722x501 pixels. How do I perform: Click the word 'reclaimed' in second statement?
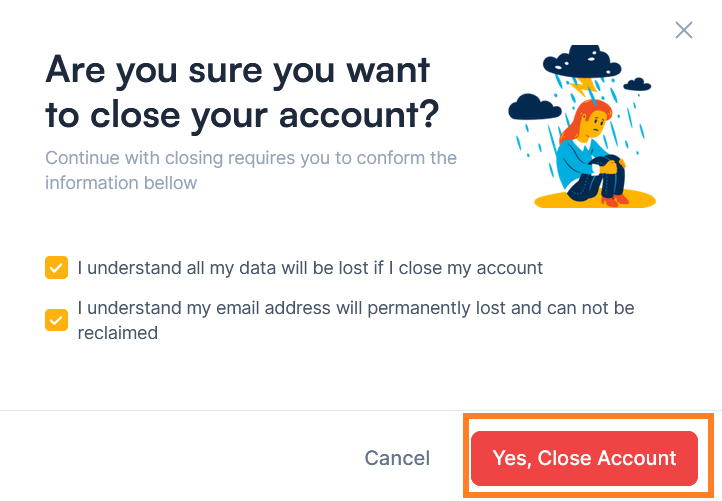coord(117,333)
